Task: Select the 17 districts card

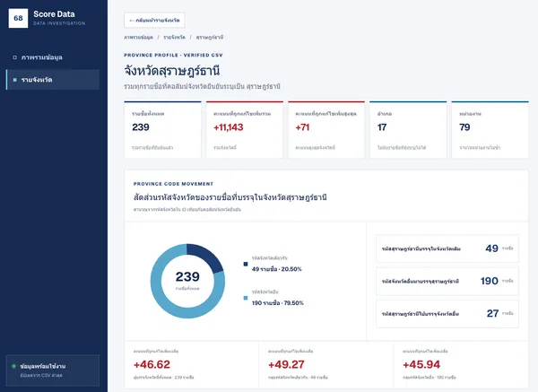Action: 408,130
